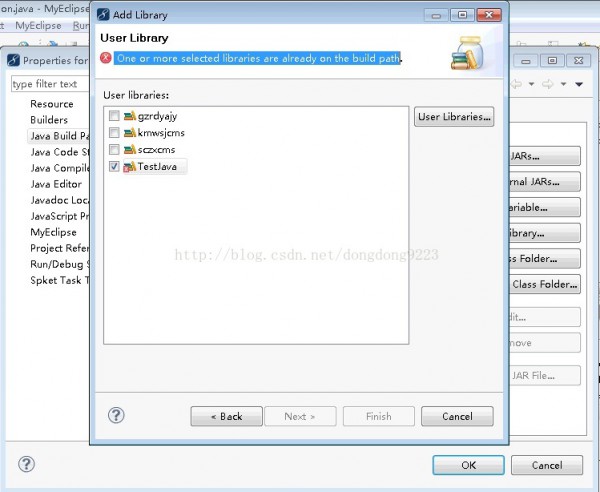Image resolution: width=600 pixels, height=492 pixels.
Task: Go Back in Add Library wizard
Action: click(x=227, y=416)
